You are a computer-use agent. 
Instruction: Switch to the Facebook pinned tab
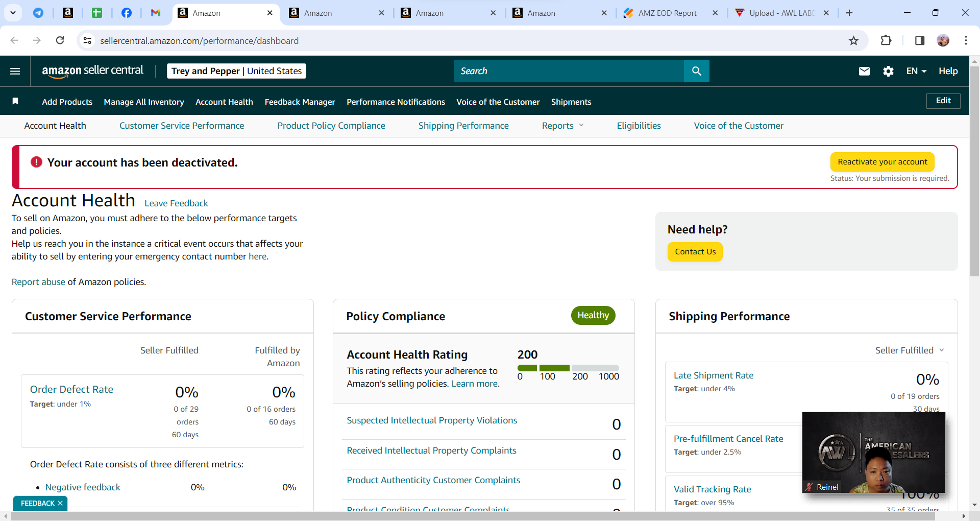point(127,13)
